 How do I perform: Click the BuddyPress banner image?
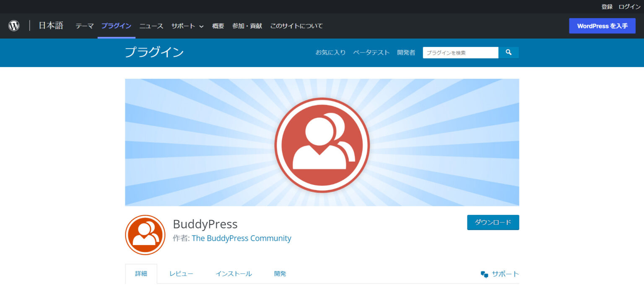coord(322,142)
